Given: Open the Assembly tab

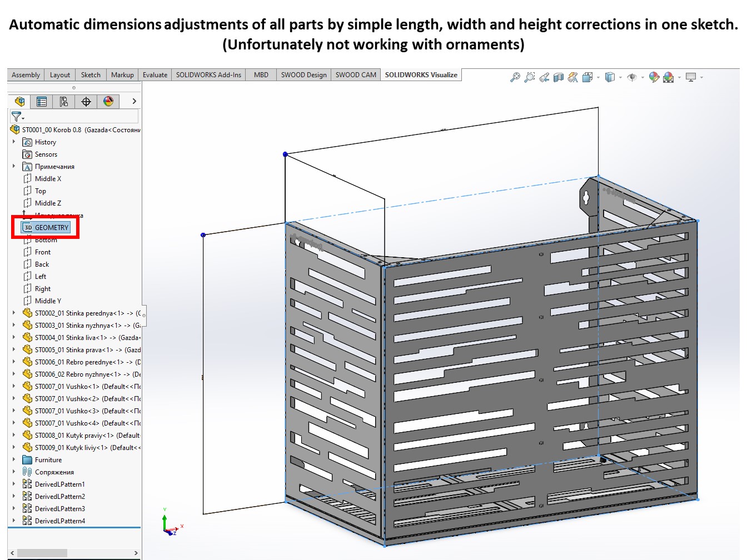Looking at the screenshot, I should (x=26, y=75).
